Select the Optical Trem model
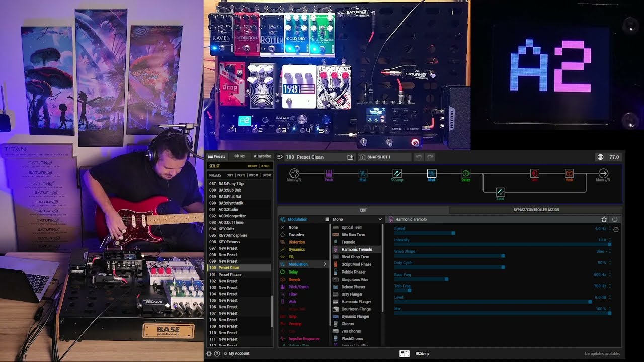644x362 pixels. [356, 227]
